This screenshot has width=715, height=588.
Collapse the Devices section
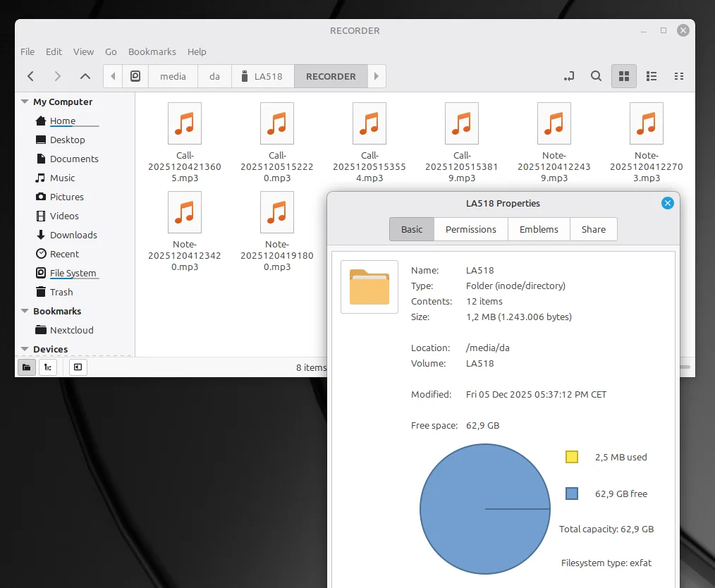[25, 350]
